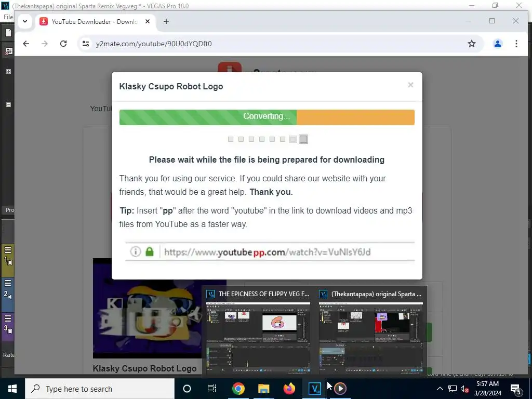532x399 pixels.
Task: Switch to Thekantapapa original Sparta preview
Action: (371, 331)
